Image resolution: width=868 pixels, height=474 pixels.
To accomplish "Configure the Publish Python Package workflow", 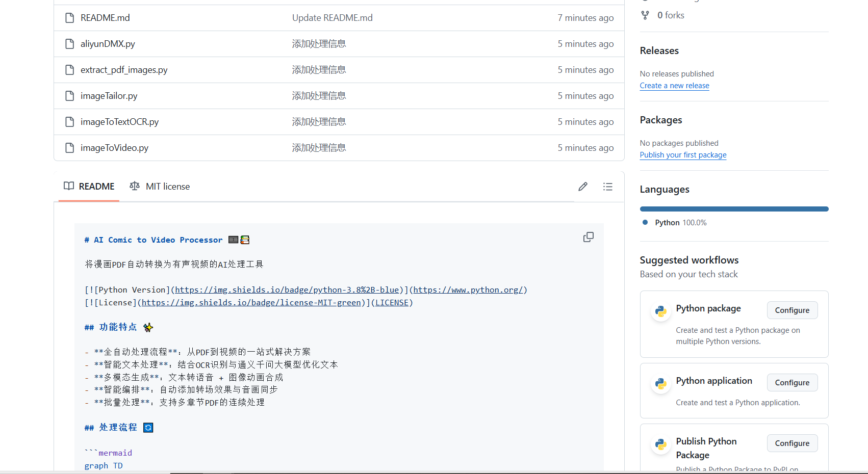I will (792, 443).
